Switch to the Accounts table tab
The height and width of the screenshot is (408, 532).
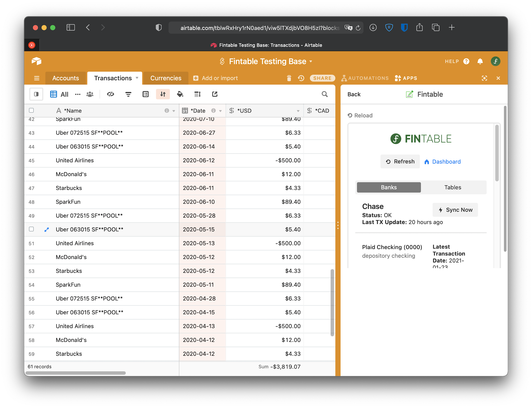click(x=66, y=78)
